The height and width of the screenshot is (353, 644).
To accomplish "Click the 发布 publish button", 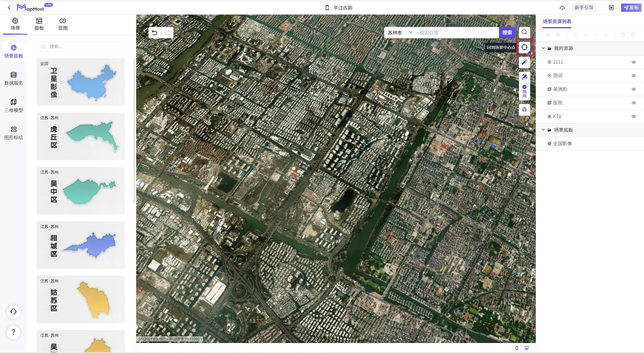I will coord(631,8).
